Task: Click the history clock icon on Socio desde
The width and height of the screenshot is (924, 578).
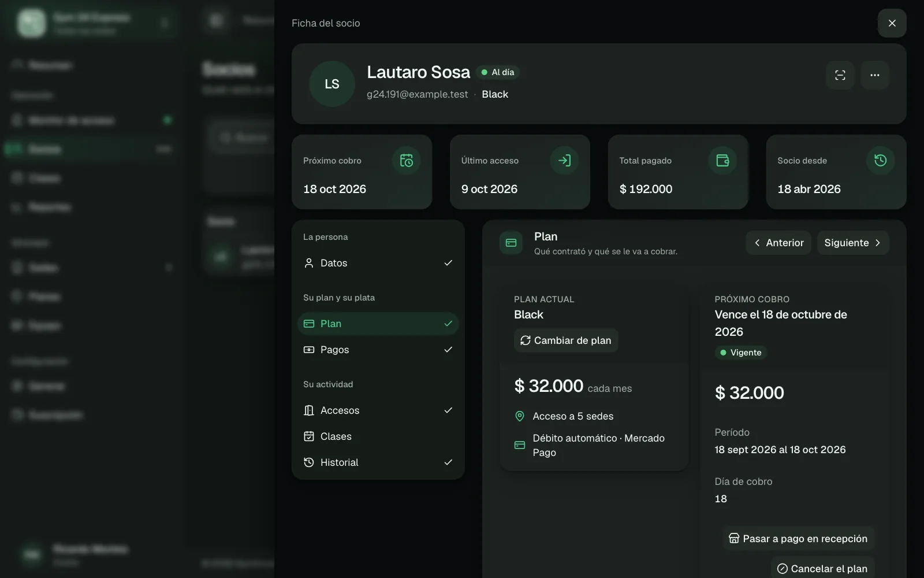Action: point(881,161)
